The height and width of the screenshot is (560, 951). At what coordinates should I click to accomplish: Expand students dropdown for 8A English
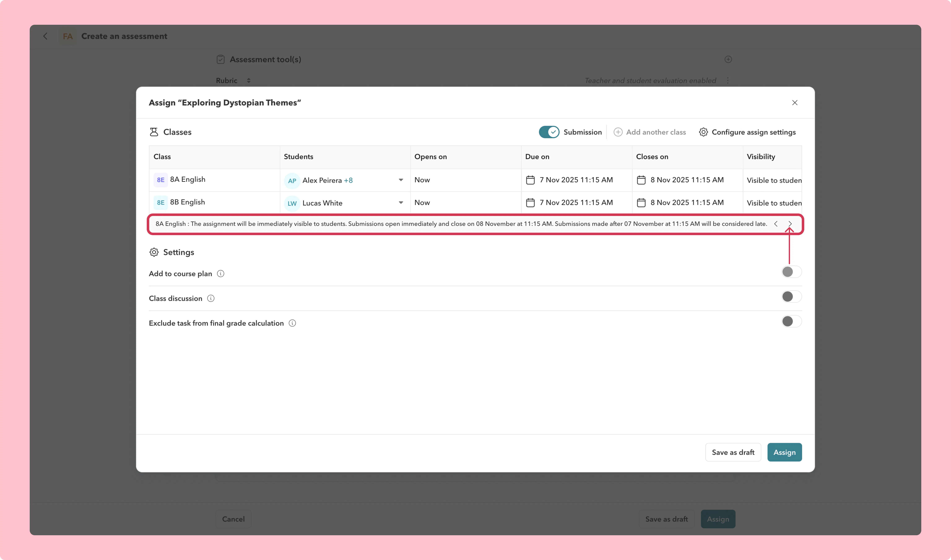click(x=401, y=180)
